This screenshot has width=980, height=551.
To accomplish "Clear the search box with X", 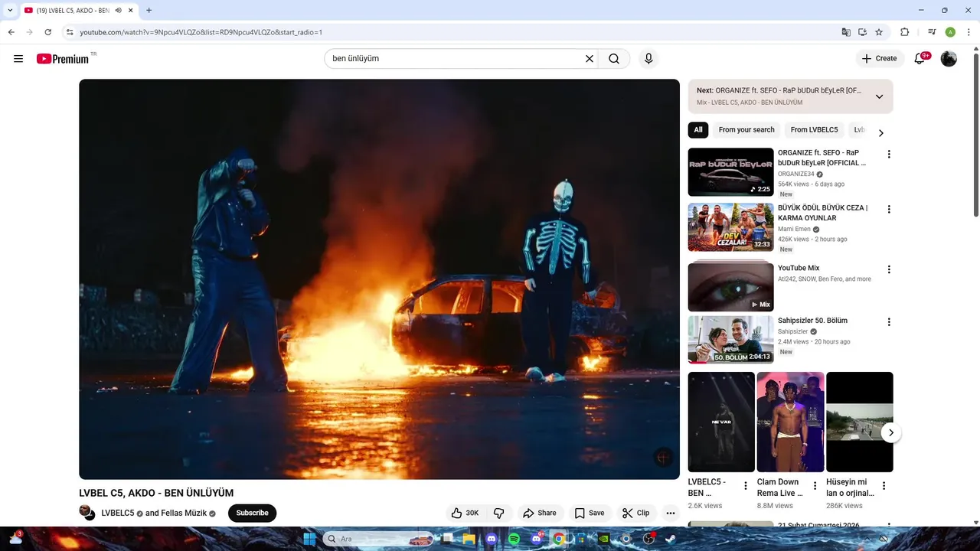I will click(590, 59).
